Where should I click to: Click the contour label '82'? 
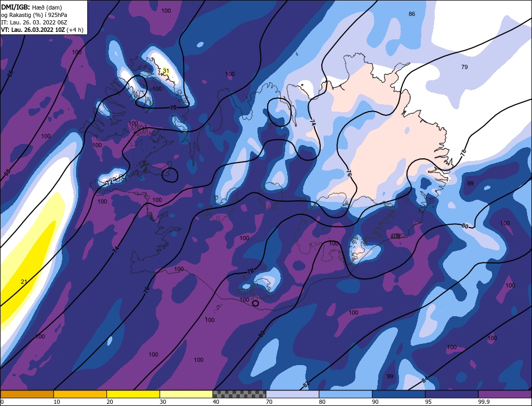[306, 384]
